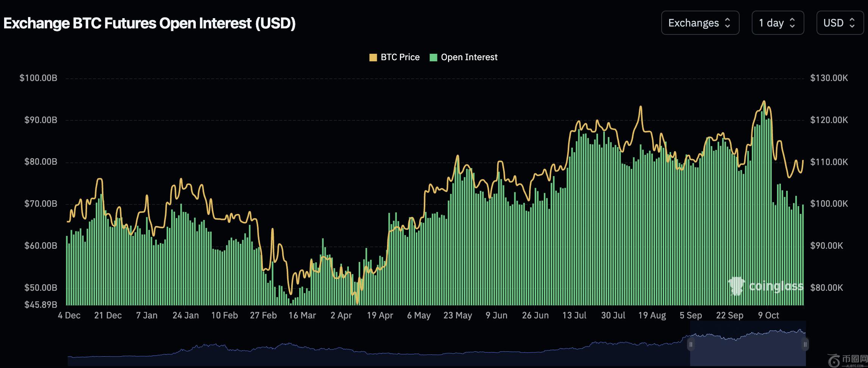Expand the 1 day interval dropdown

tap(777, 23)
